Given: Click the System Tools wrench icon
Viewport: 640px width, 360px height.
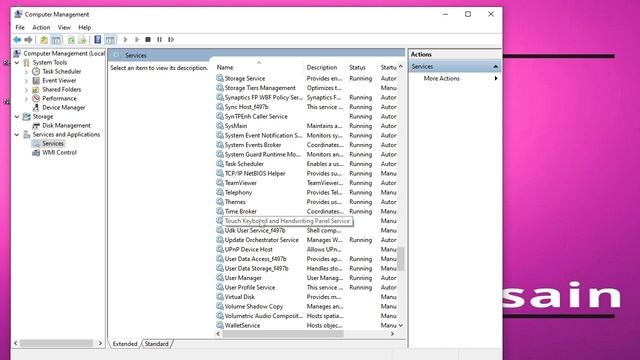Looking at the screenshot, I should pyautogui.click(x=27, y=62).
